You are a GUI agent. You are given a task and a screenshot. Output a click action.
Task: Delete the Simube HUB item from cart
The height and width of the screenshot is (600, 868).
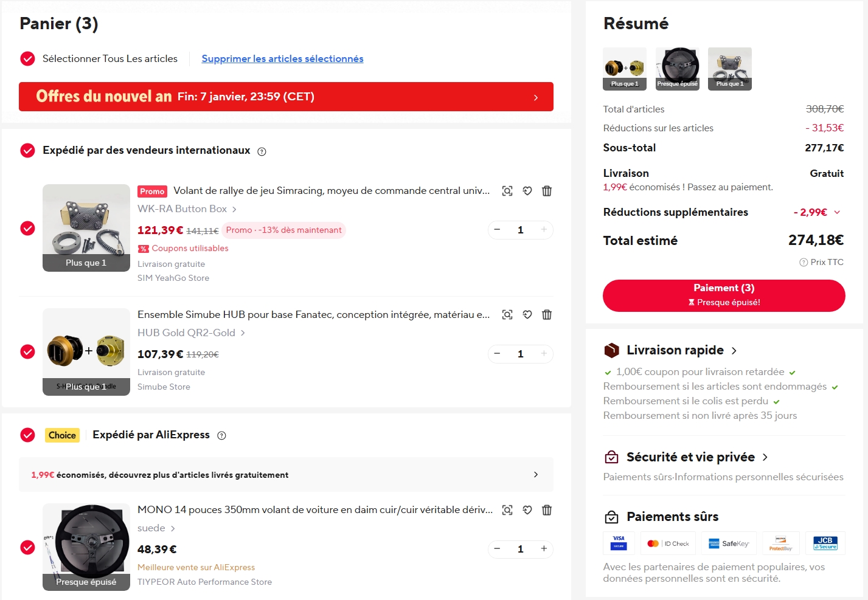click(x=547, y=315)
